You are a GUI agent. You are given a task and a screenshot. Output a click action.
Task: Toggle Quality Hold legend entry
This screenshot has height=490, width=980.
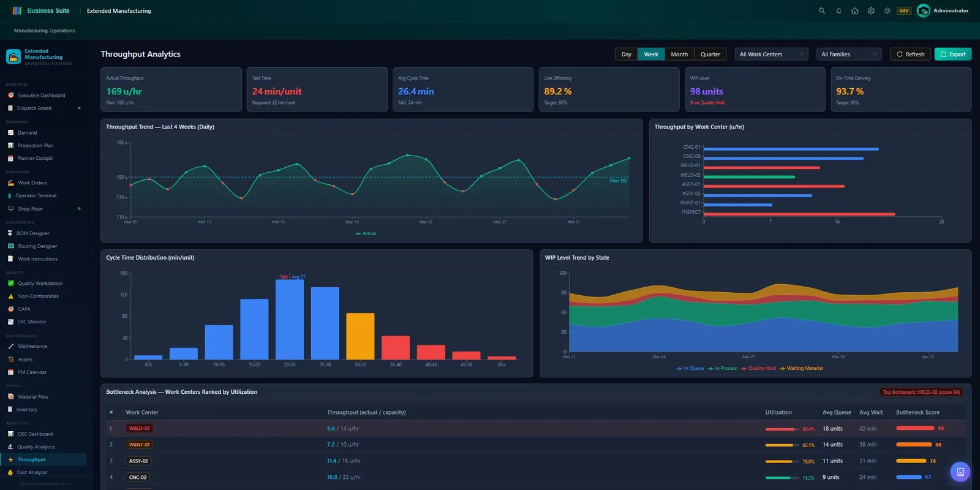758,369
